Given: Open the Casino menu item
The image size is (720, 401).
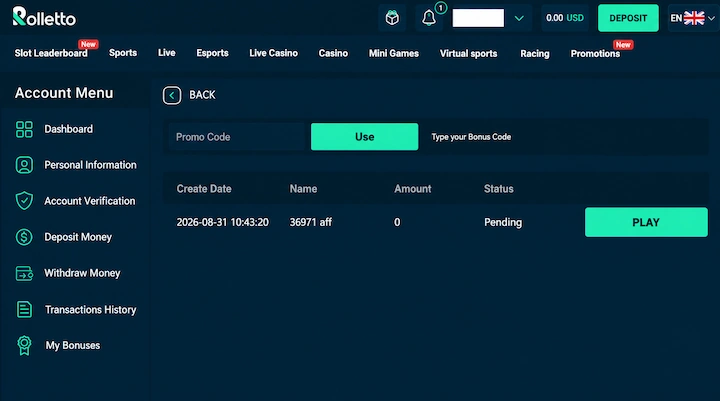Looking at the screenshot, I should [x=333, y=53].
